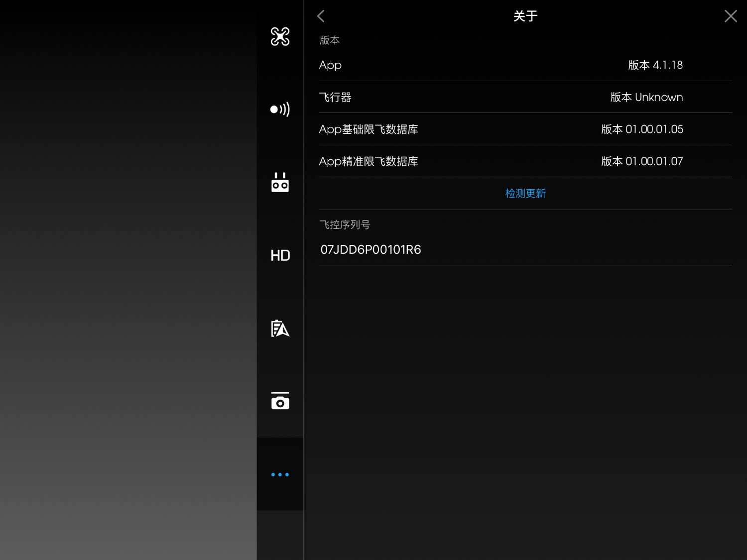This screenshot has height=560, width=747.
Task: Go back with the left chevron arrow
Action: click(321, 16)
